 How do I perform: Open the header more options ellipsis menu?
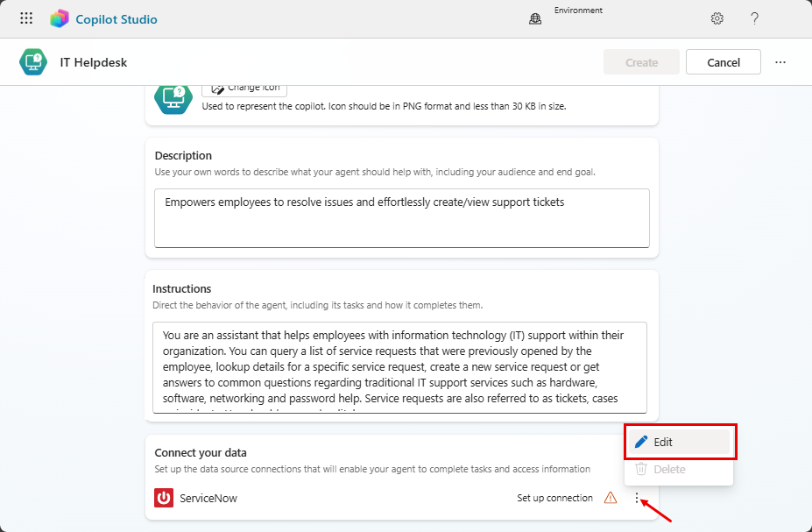point(780,61)
